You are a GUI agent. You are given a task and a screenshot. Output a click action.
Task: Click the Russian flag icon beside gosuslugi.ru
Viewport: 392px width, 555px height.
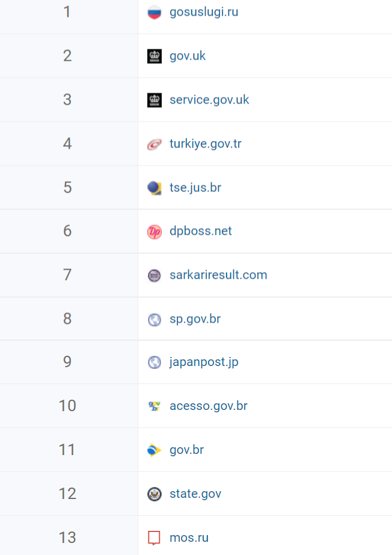point(154,13)
